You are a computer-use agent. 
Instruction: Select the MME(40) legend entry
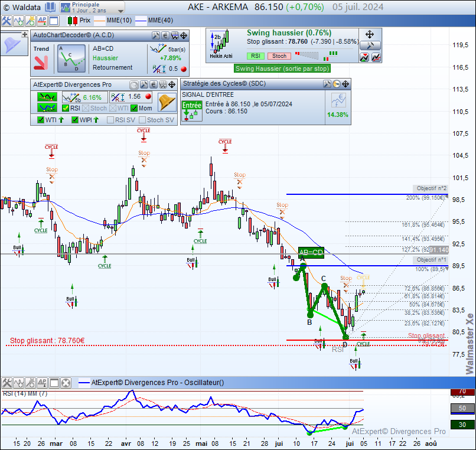154,20
